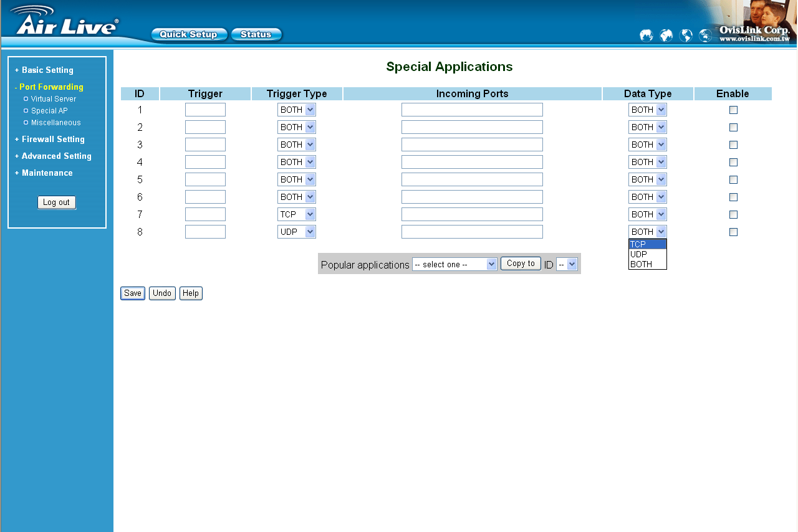The width and height of the screenshot is (798, 532).
Task: Tick the Enable box for ID 3
Action: (x=733, y=145)
